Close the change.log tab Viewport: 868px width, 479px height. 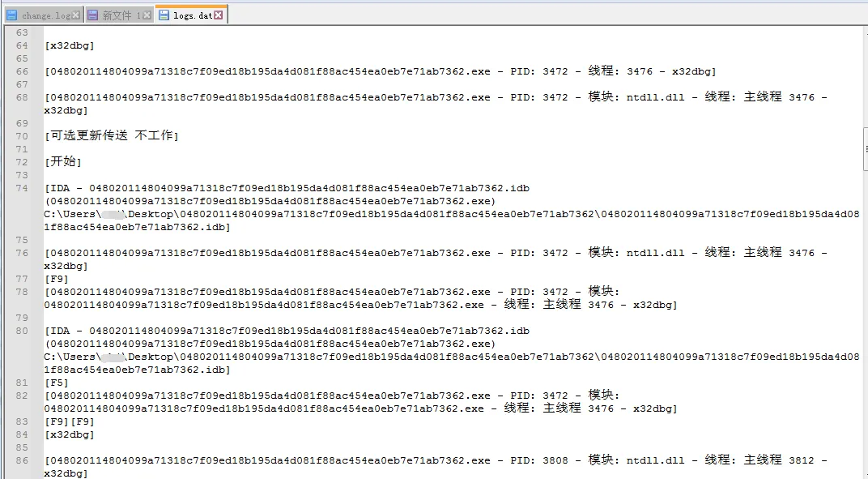[x=76, y=15]
